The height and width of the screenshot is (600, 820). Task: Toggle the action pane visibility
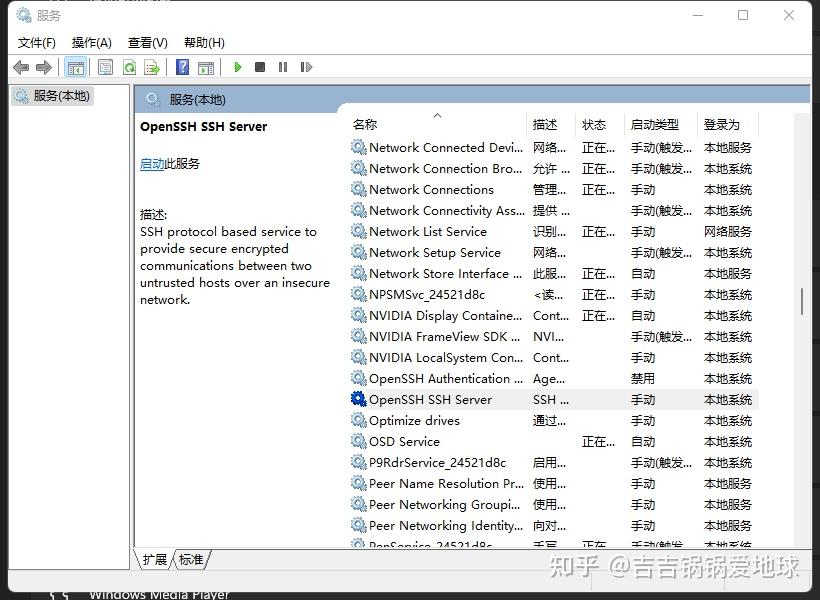206,67
